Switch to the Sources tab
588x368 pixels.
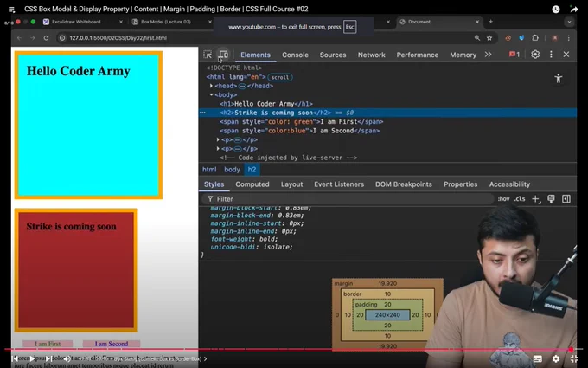pos(333,55)
